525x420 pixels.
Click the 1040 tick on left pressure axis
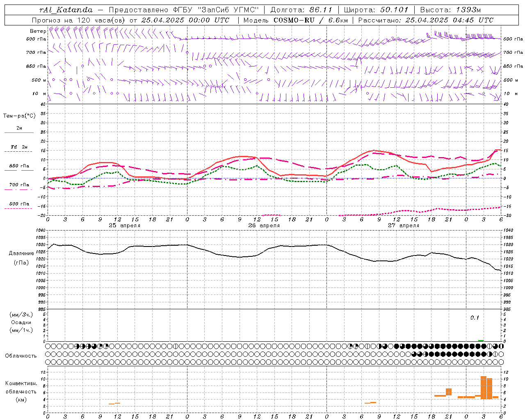point(41,231)
